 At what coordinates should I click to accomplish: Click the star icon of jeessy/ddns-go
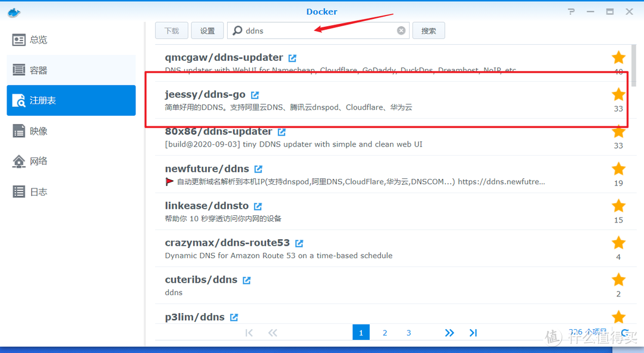(618, 95)
